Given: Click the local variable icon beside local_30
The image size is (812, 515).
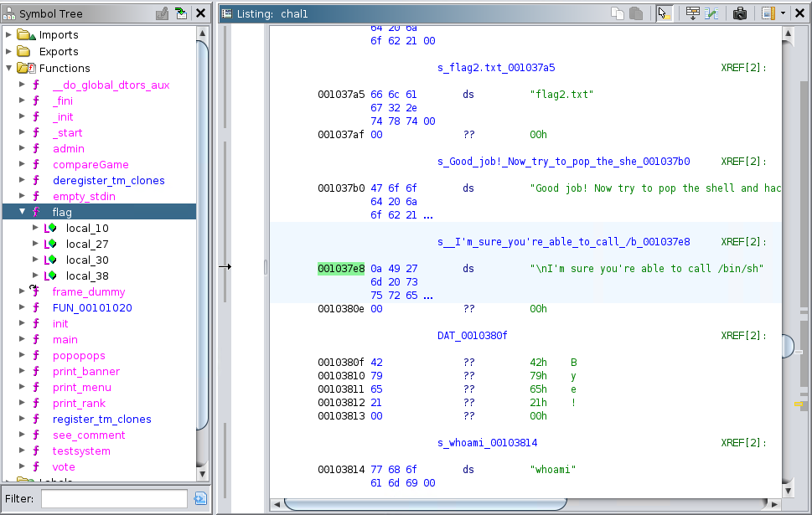Looking at the screenshot, I should (50, 260).
